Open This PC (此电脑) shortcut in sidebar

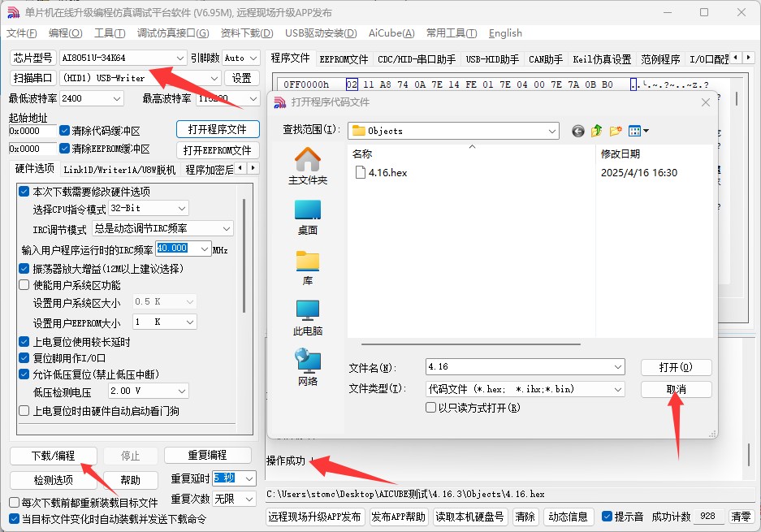(308, 318)
